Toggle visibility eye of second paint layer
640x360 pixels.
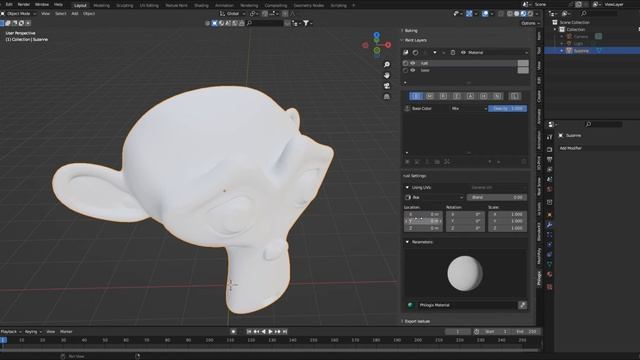pyautogui.click(x=413, y=70)
